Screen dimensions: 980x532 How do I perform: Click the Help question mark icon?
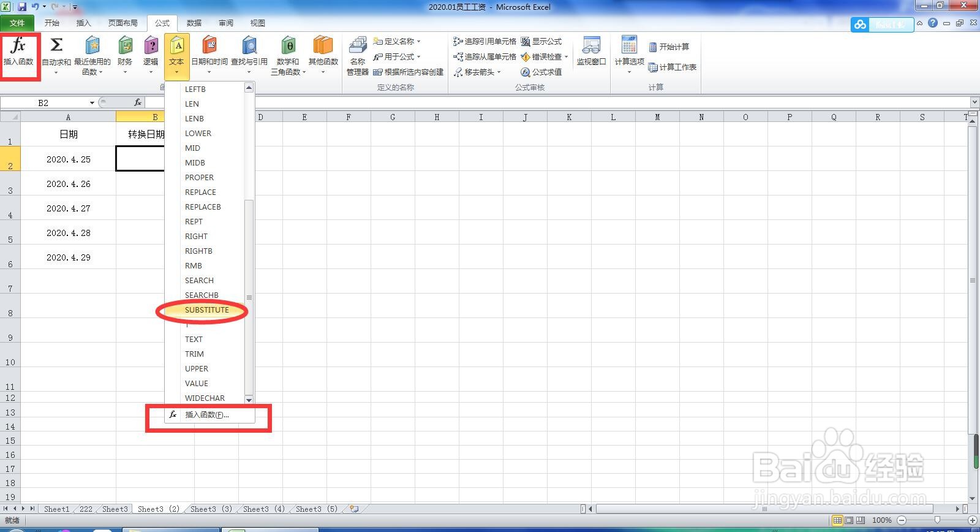[x=932, y=23]
